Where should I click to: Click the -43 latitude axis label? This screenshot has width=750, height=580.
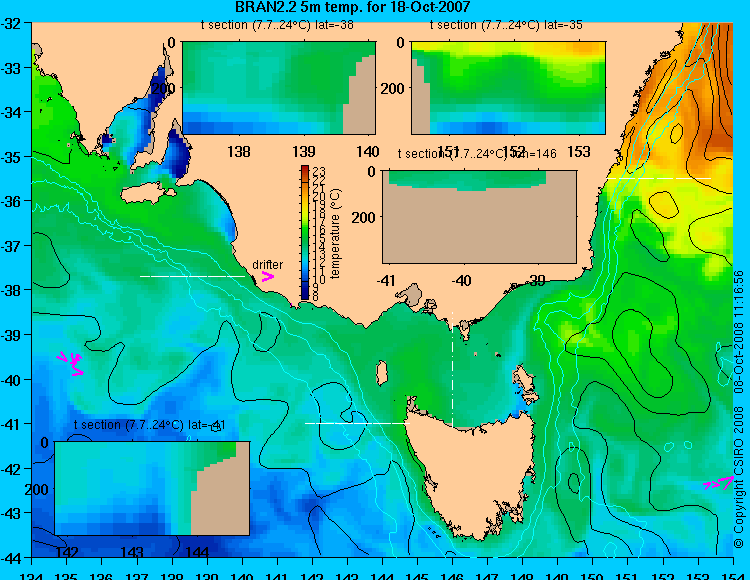(x=11, y=514)
